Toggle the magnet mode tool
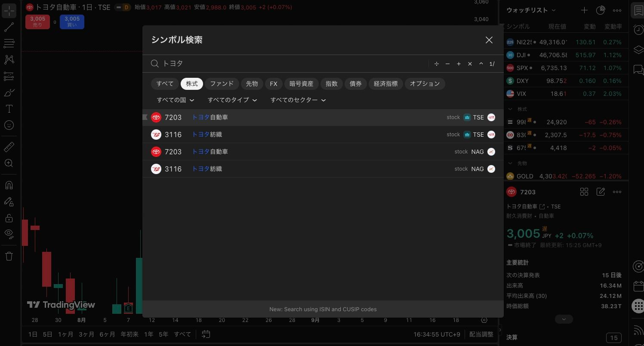Image resolution: width=644 pixels, height=346 pixels. tap(9, 185)
